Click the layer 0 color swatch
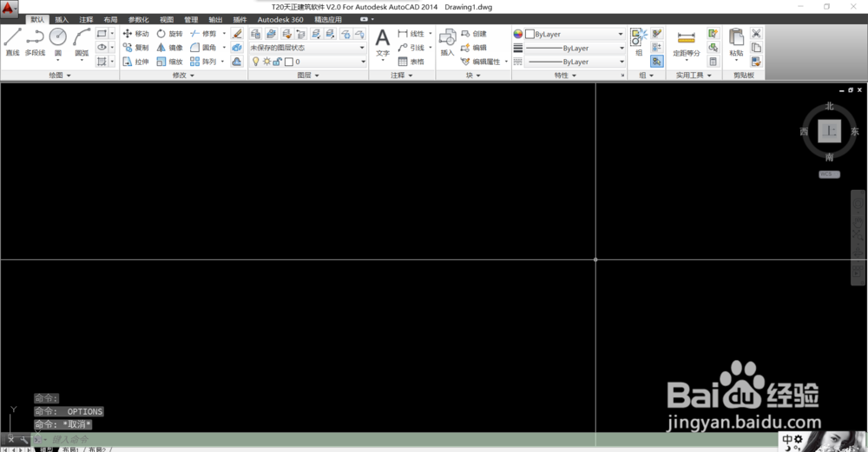Screen dimensions: 868x452 coord(288,62)
